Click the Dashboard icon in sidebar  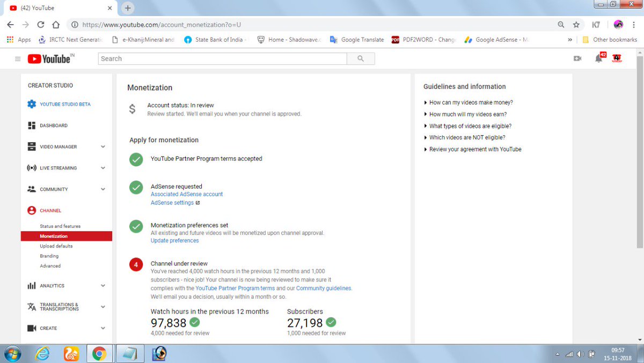(x=32, y=125)
